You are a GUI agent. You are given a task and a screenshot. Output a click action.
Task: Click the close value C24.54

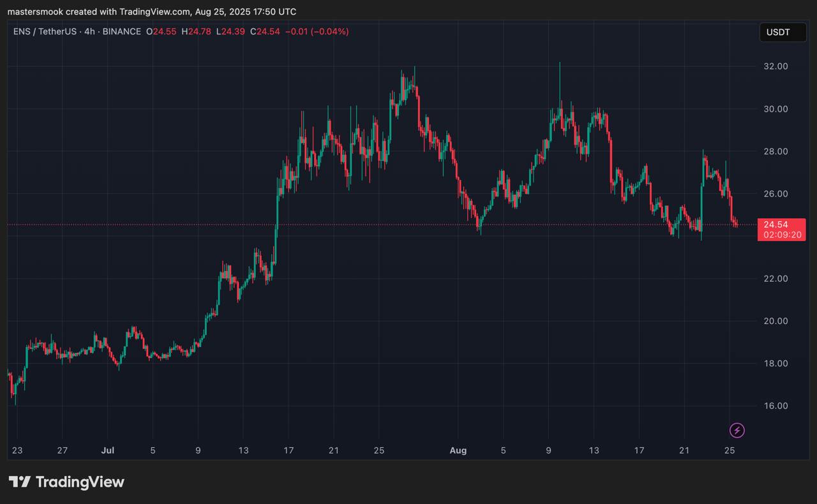[266, 31]
